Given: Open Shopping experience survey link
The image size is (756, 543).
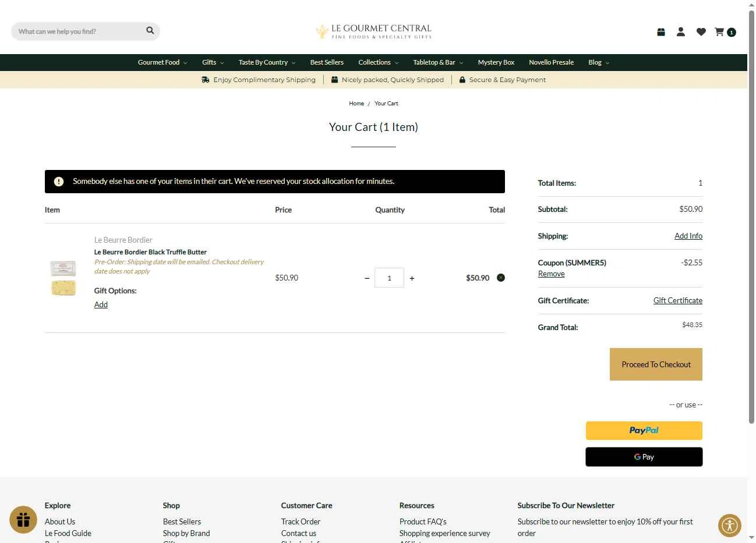Looking at the screenshot, I should tap(445, 533).
